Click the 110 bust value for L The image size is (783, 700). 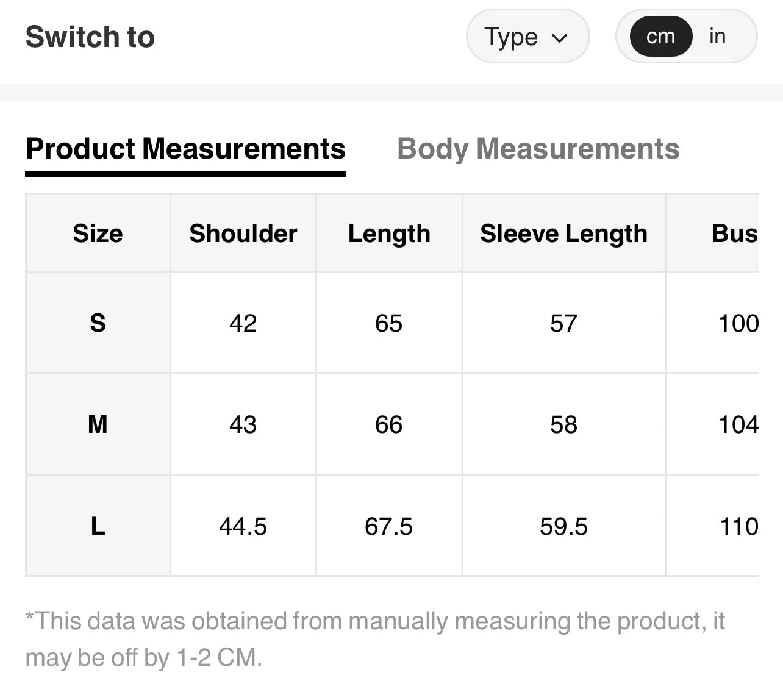(x=738, y=526)
